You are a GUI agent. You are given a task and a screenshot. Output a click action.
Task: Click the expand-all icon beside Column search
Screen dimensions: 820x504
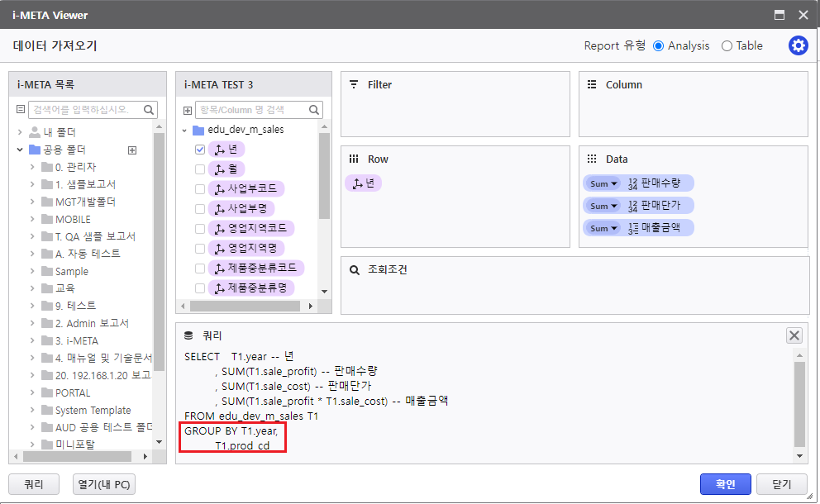188,110
